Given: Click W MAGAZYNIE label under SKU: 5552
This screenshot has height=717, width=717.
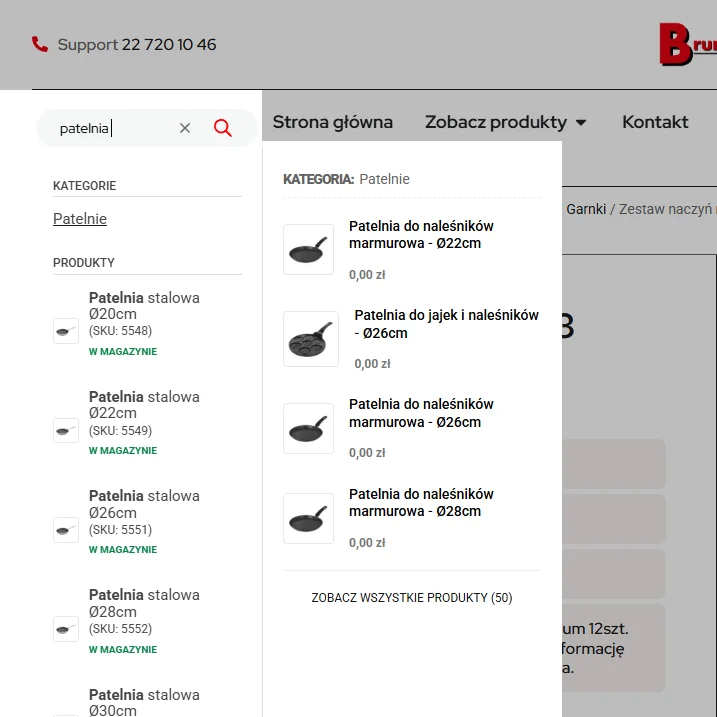Looking at the screenshot, I should coord(123,650).
